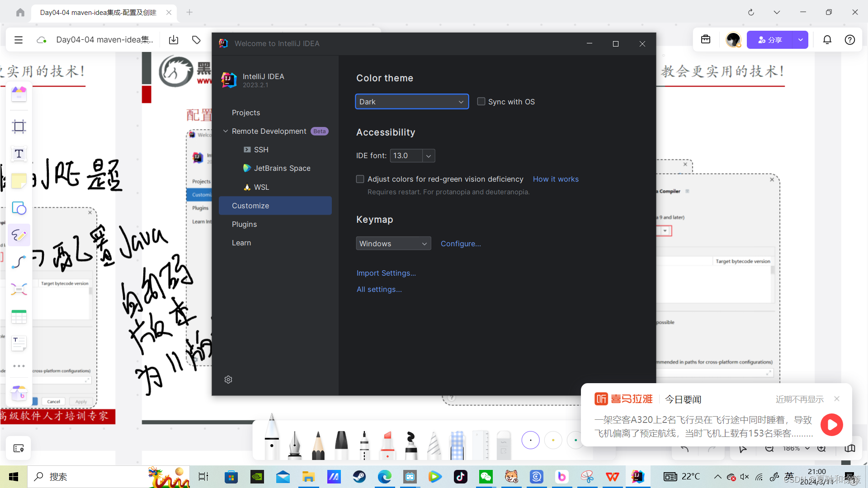Open the IDE font size dropdown

[x=429, y=156]
